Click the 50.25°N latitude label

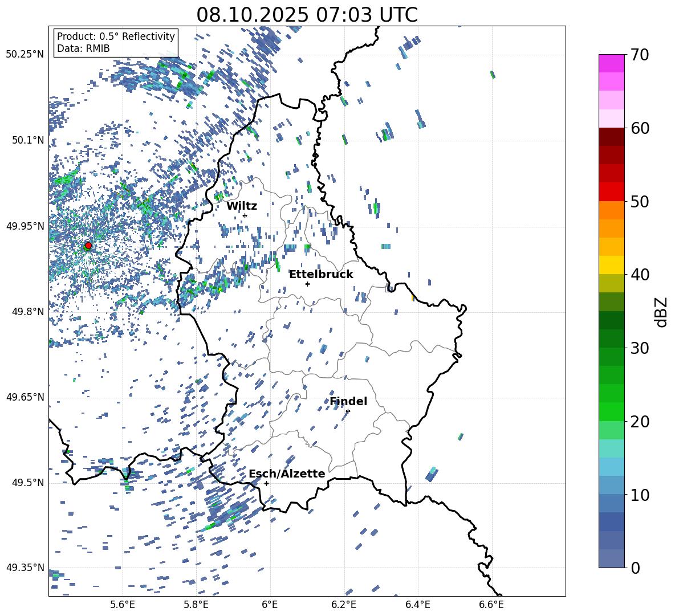[x=25, y=55]
